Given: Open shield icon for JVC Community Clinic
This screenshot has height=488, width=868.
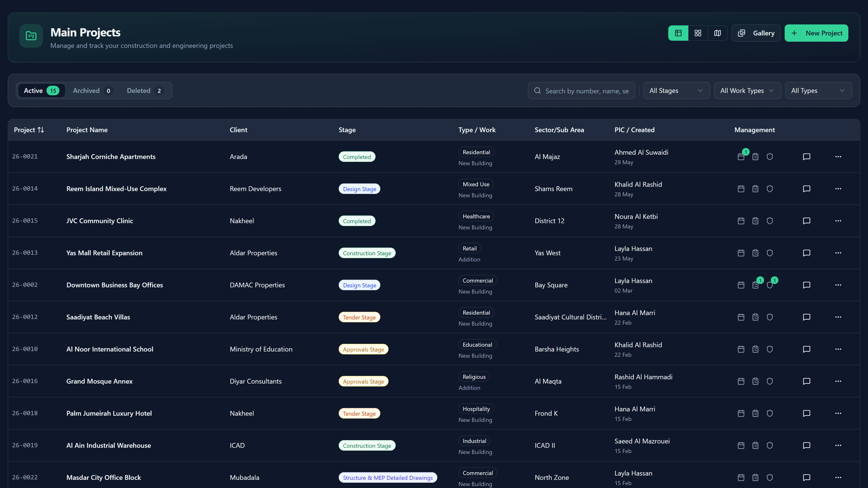Looking at the screenshot, I should coord(770,221).
